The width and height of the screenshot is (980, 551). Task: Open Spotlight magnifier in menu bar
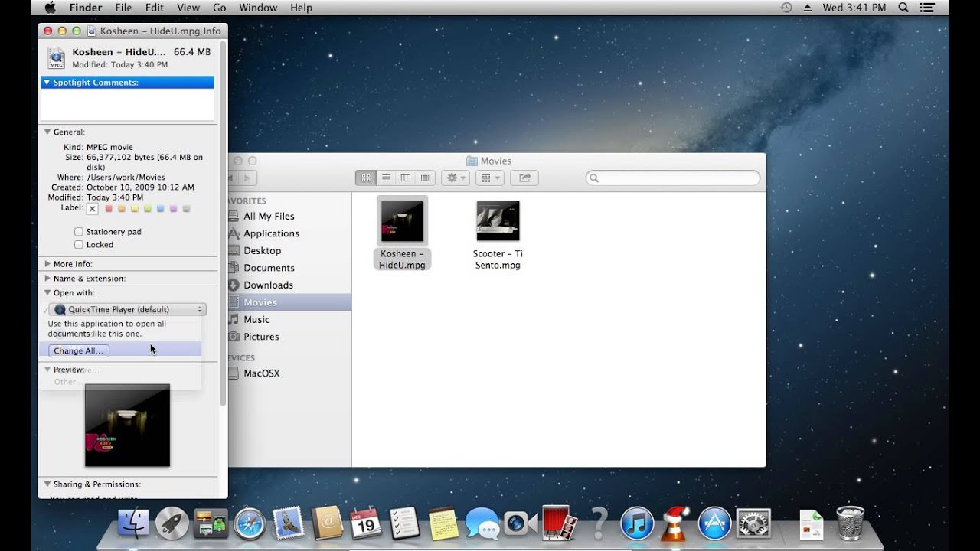click(x=903, y=8)
